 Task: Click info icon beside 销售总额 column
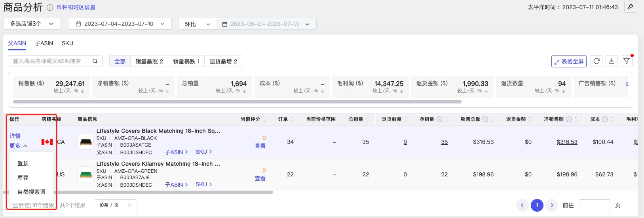coord(485,119)
